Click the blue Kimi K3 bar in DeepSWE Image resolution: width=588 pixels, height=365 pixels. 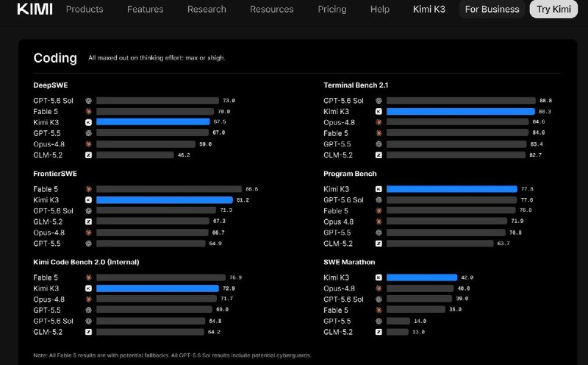(x=153, y=122)
